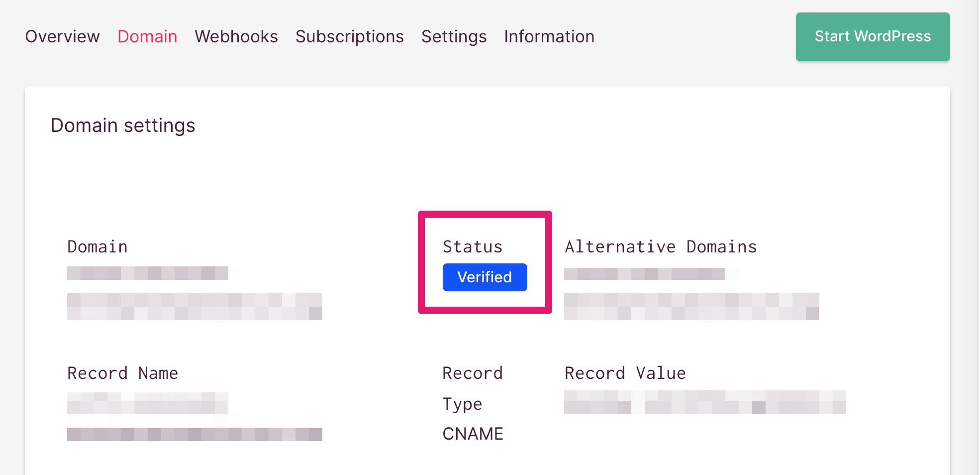View the Information tab
The height and width of the screenshot is (475, 980).
pyautogui.click(x=549, y=37)
